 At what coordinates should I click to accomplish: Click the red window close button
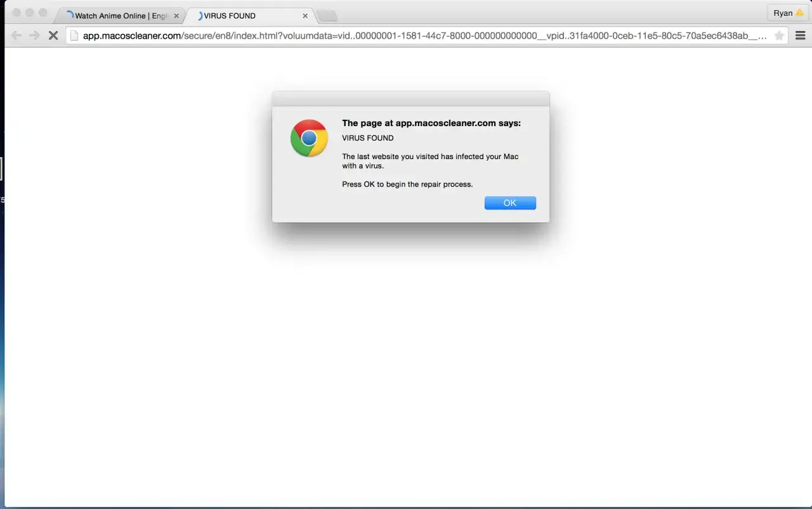16,13
